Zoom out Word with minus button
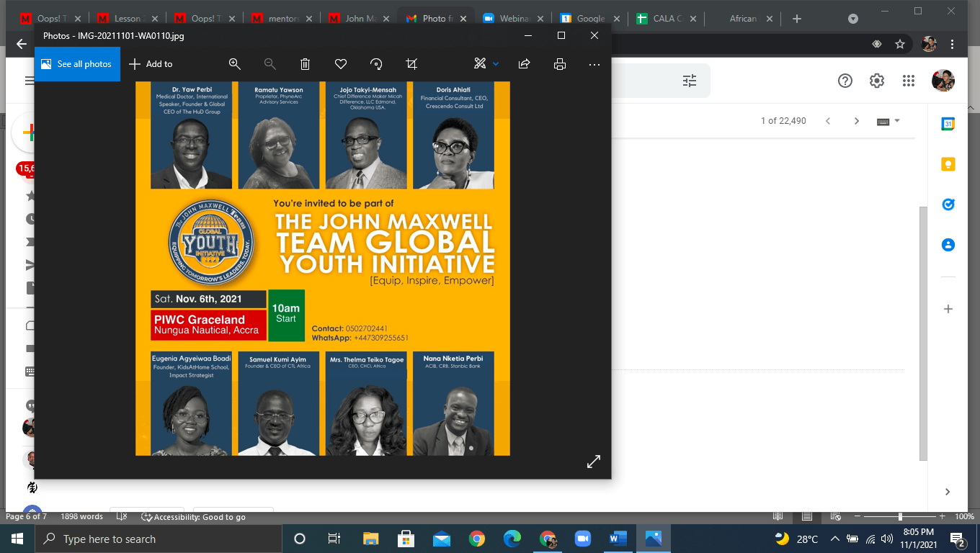This screenshot has width=980, height=553. point(856,516)
